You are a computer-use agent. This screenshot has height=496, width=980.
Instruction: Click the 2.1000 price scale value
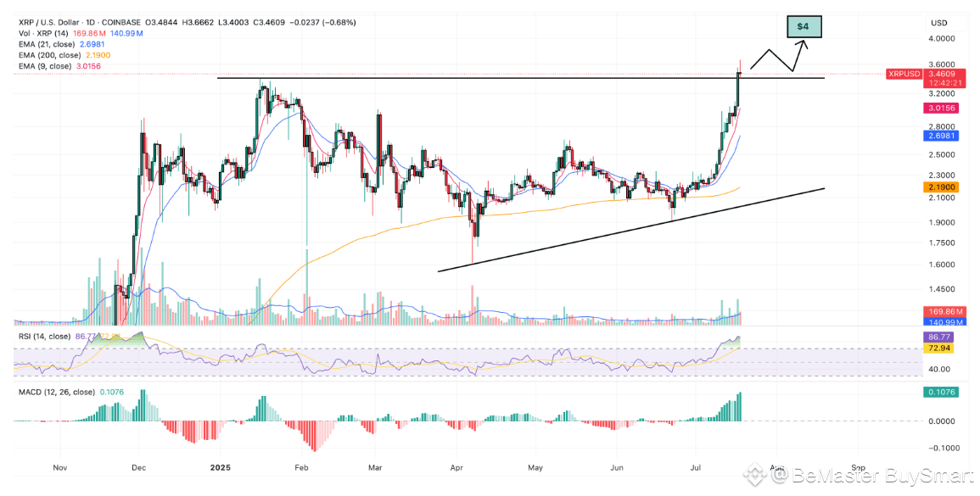(x=943, y=198)
